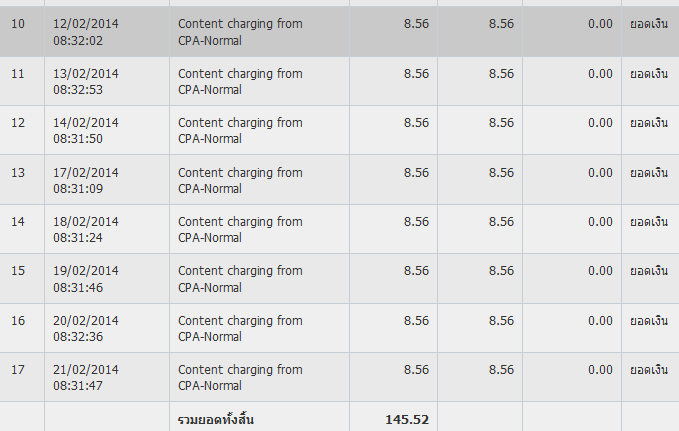Click first 8.56 amount in row 14
The width and height of the screenshot is (679, 431).
417,221
